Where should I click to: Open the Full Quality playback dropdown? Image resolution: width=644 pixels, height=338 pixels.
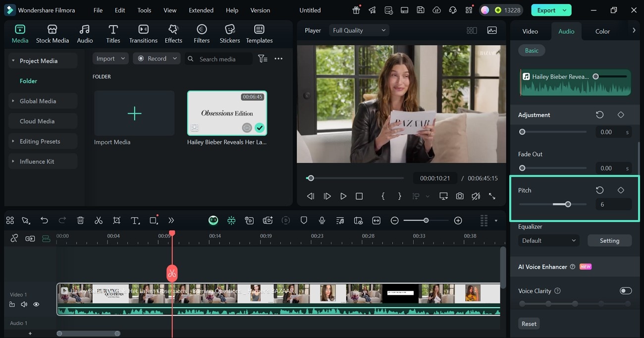358,30
